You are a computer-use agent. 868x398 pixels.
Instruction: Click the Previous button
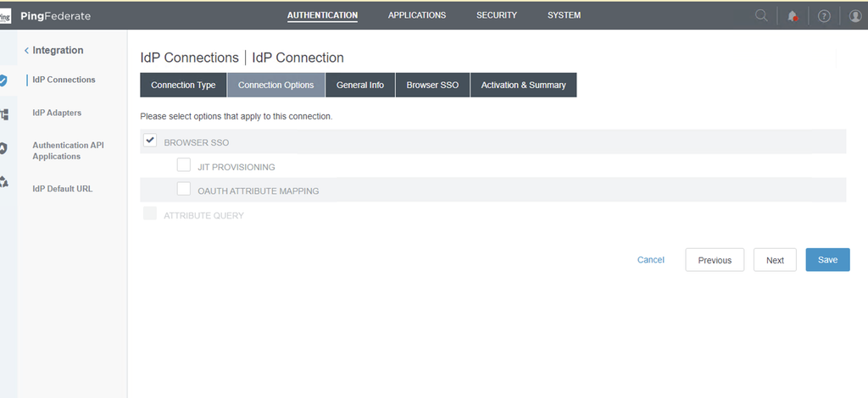click(715, 260)
